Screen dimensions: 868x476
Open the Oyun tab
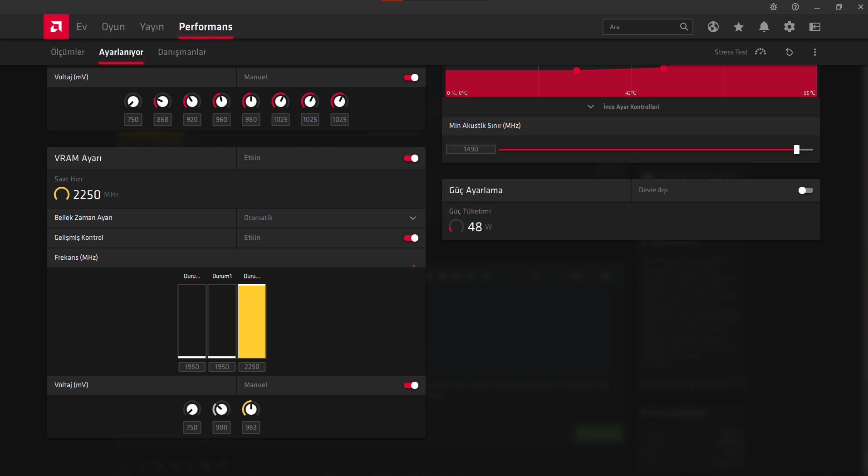coord(113,27)
